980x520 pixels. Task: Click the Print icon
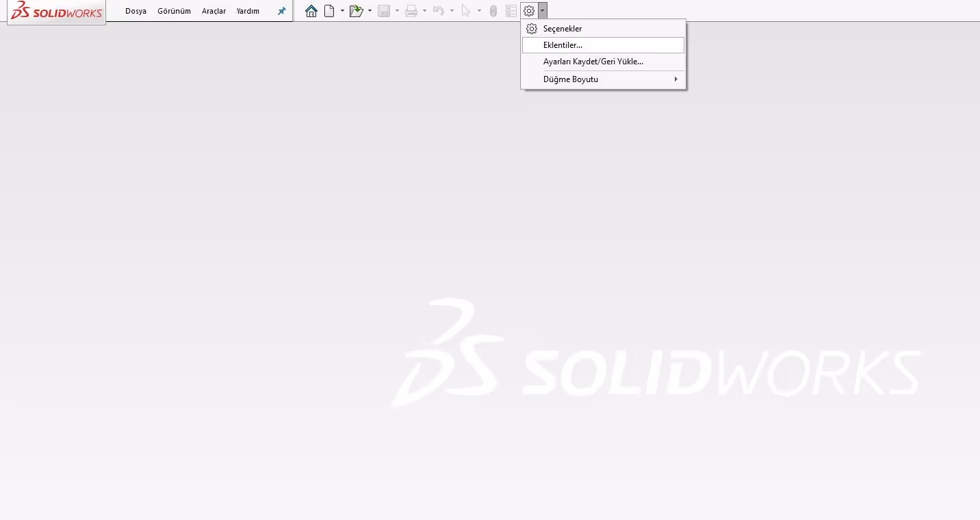pos(411,11)
